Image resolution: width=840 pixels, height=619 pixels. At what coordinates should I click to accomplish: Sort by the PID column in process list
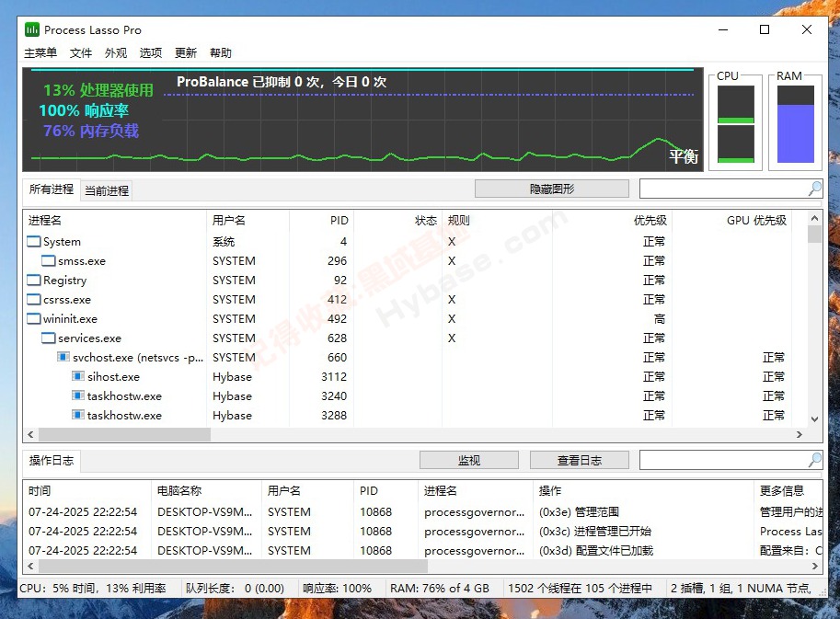[x=321, y=220]
